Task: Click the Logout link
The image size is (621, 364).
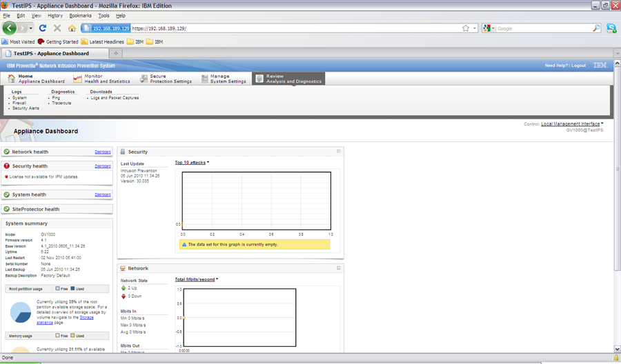Action: [x=578, y=65]
